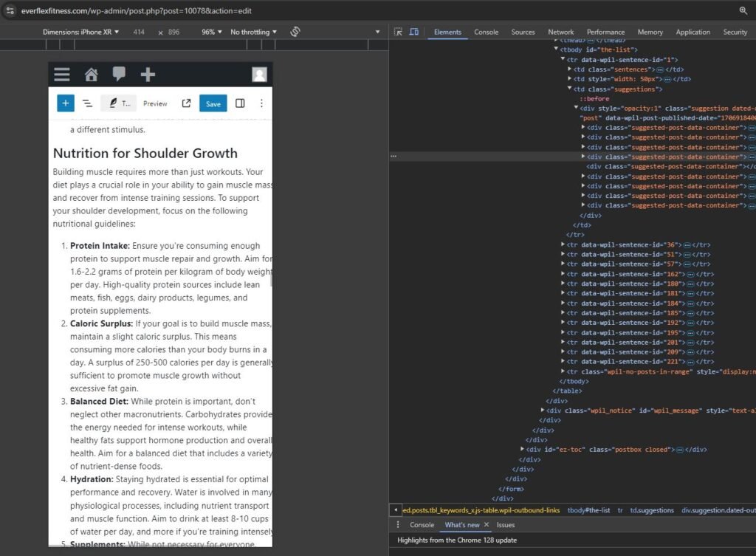This screenshot has height=556, width=756.
Task: Click the Save button
Action: (x=213, y=103)
